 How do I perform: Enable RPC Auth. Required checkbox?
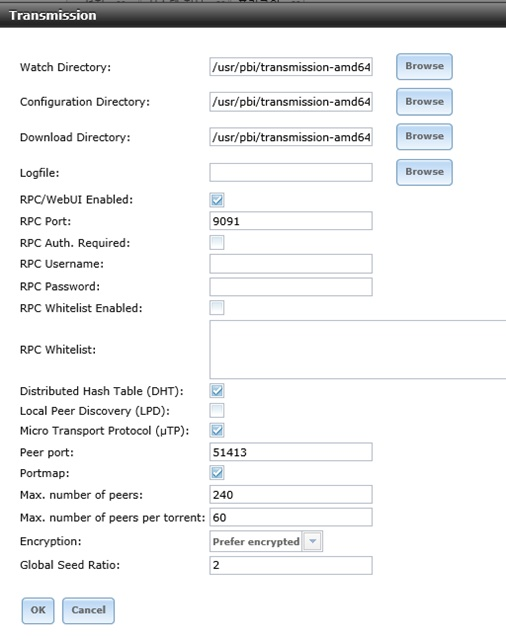(217, 242)
